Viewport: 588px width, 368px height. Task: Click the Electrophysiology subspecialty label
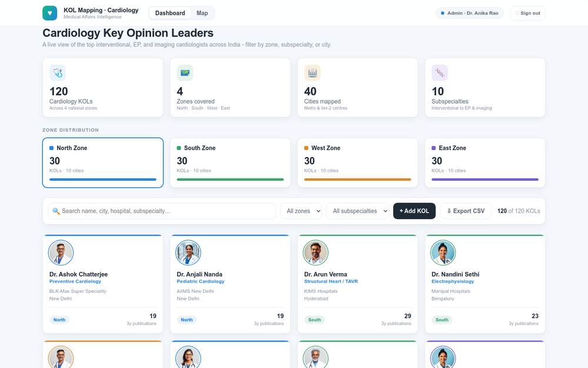[x=453, y=281]
